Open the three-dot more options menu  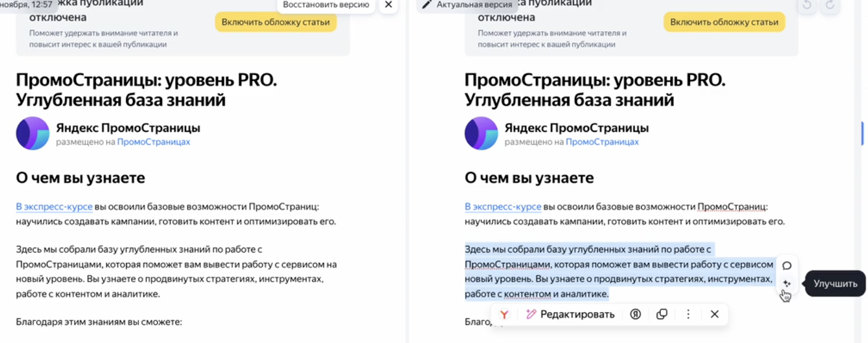click(x=688, y=315)
